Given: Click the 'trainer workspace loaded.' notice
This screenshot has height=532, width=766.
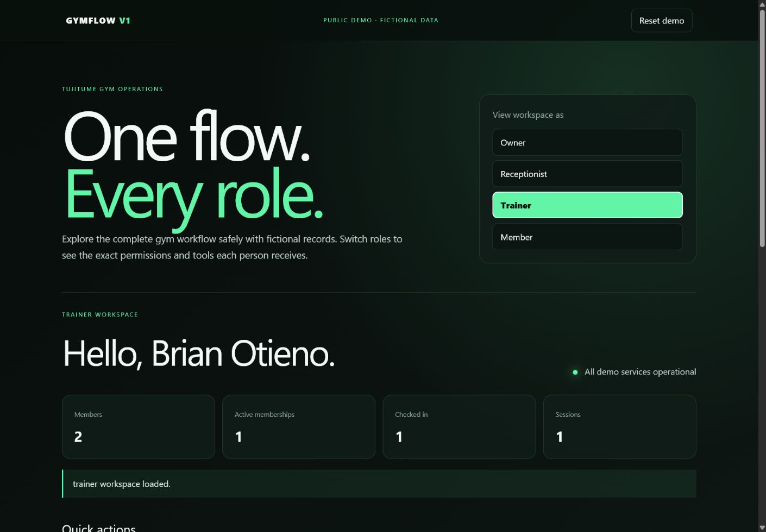Looking at the screenshot, I should click(379, 484).
